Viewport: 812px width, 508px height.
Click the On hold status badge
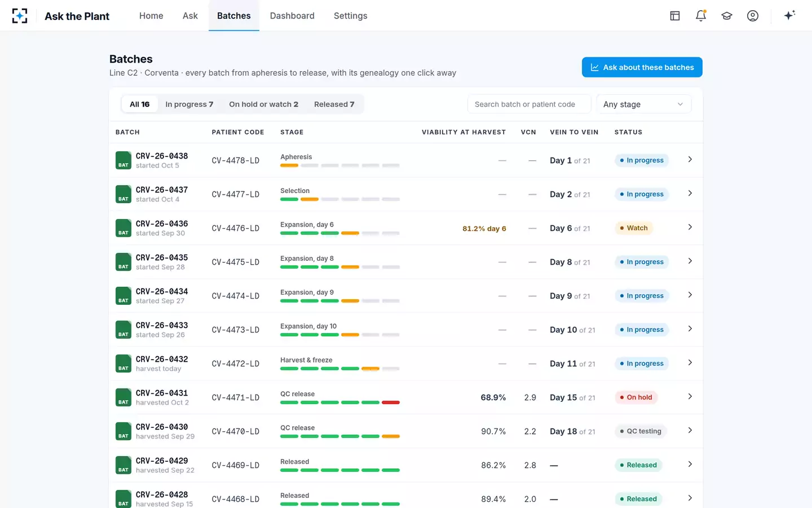tap(636, 397)
